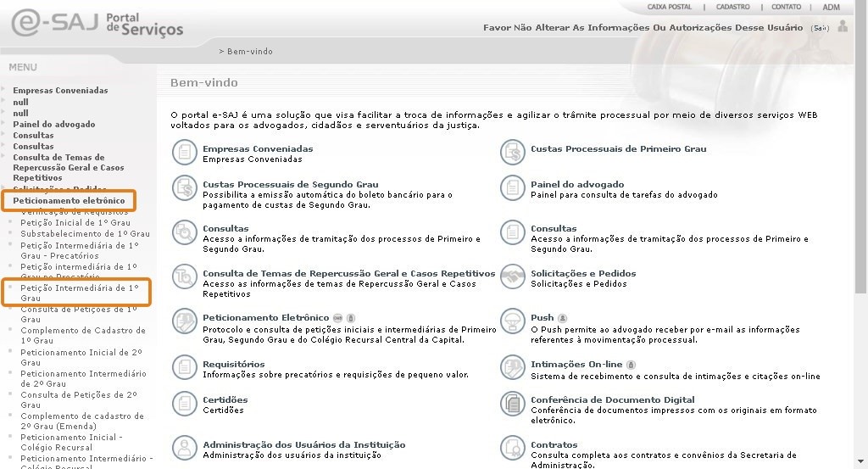Click Conferência de Documento Digital link

coord(613,399)
